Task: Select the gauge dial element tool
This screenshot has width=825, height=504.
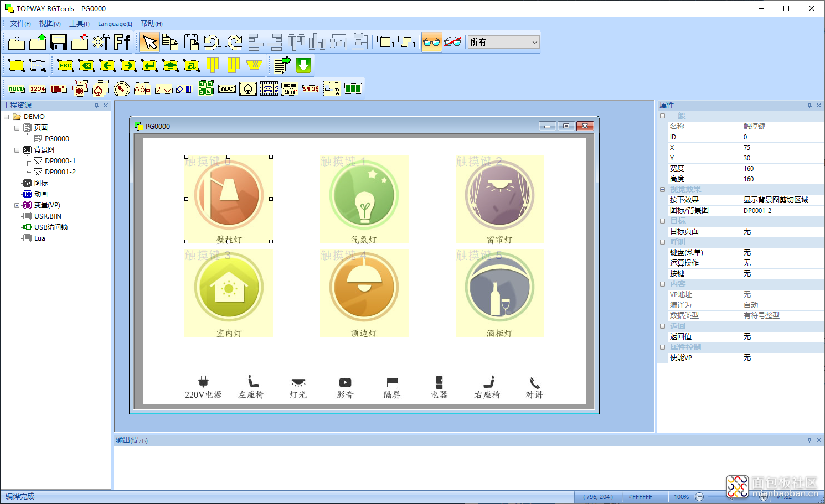Action: [122, 89]
